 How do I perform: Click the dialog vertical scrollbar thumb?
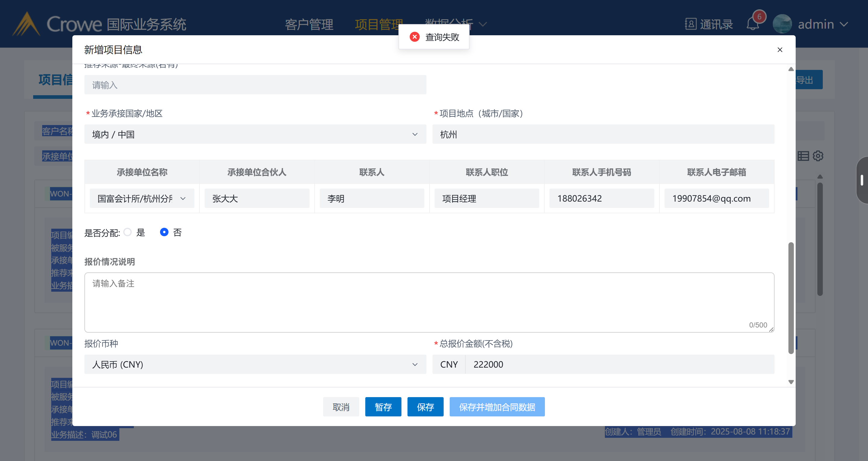point(791,298)
